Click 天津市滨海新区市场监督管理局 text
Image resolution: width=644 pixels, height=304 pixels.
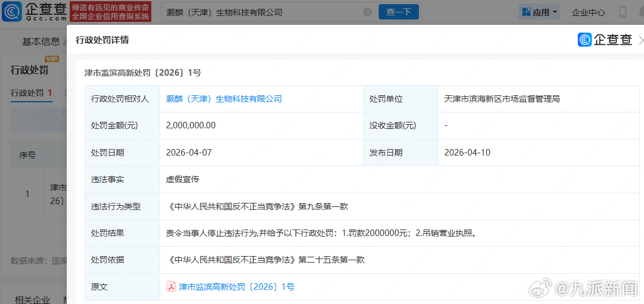tap(502, 99)
